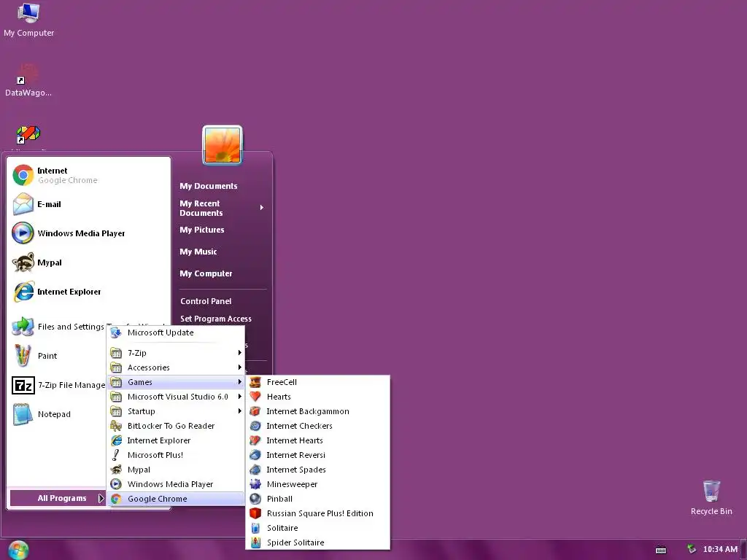The width and height of the screenshot is (747, 560).
Task: Click the on-screen keyboard tray icon
Action: pyautogui.click(x=661, y=550)
